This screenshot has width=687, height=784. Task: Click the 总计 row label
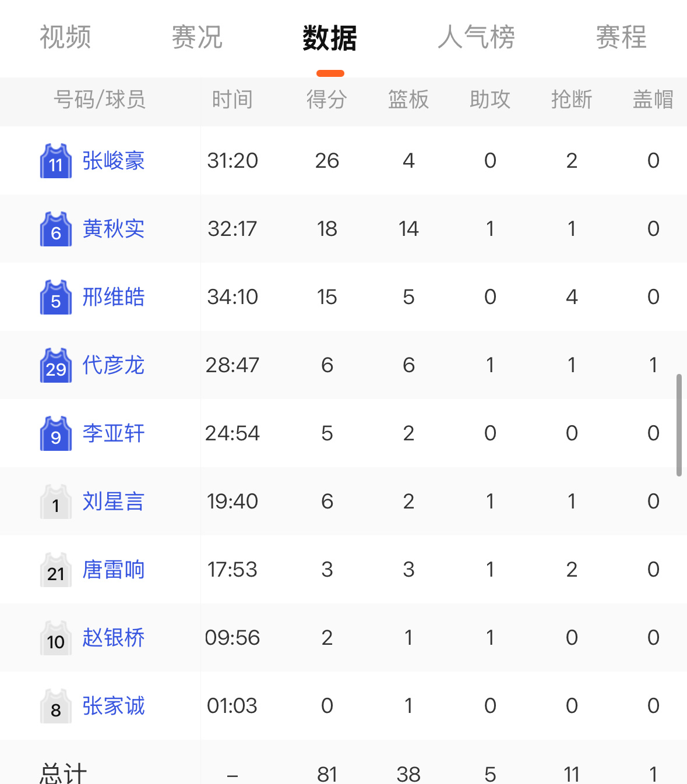[x=63, y=774]
